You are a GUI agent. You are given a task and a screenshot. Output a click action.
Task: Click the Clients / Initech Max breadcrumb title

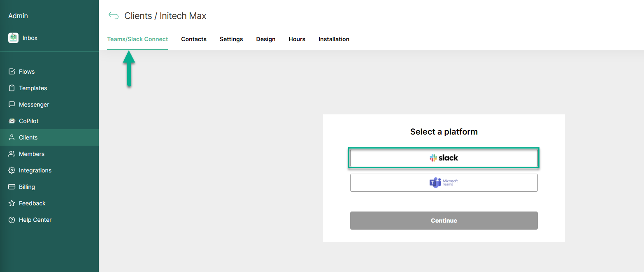165,16
